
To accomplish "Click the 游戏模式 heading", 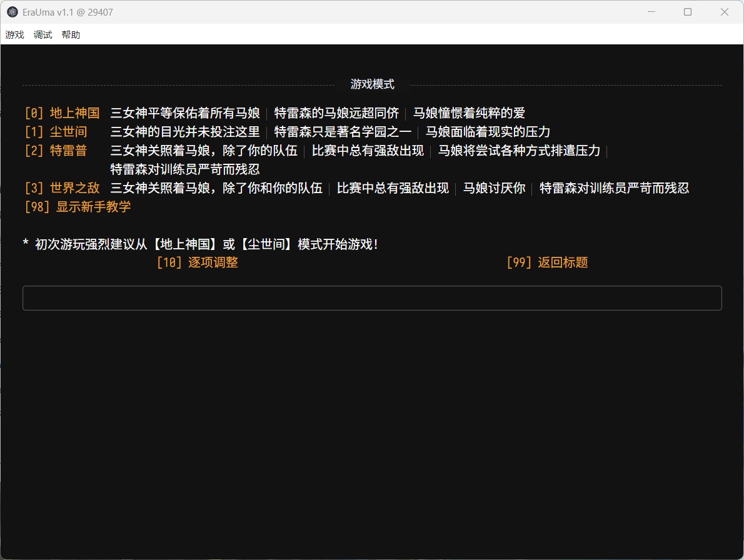I will [x=373, y=84].
